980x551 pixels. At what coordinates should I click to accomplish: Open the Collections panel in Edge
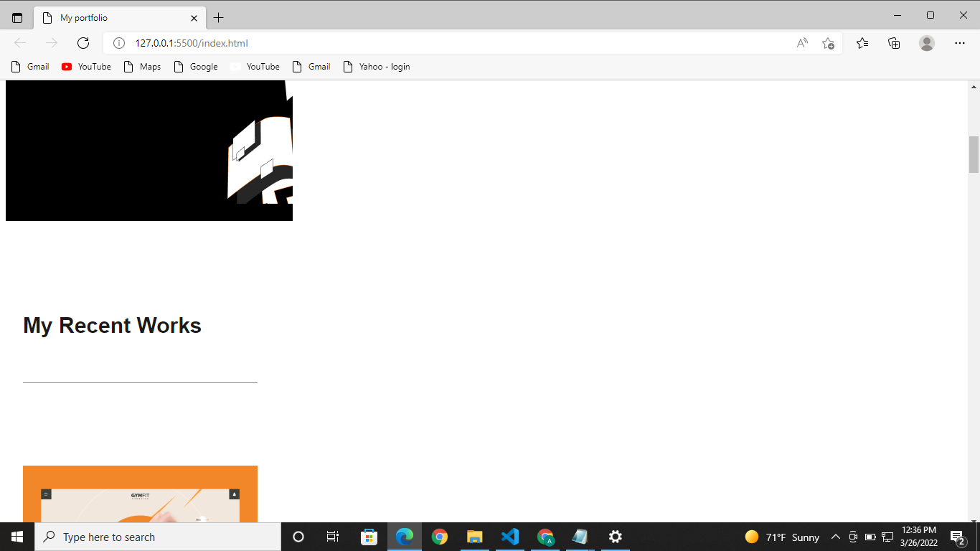tap(894, 43)
